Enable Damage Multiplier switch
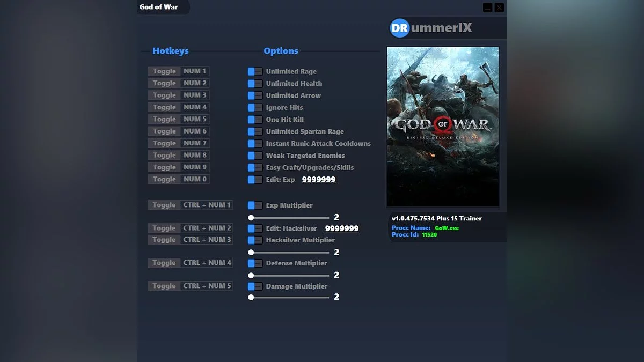 [x=255, y=286]
